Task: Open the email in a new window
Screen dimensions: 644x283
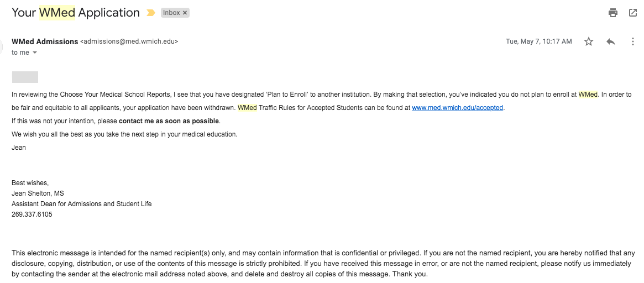Action: (633, 13)
